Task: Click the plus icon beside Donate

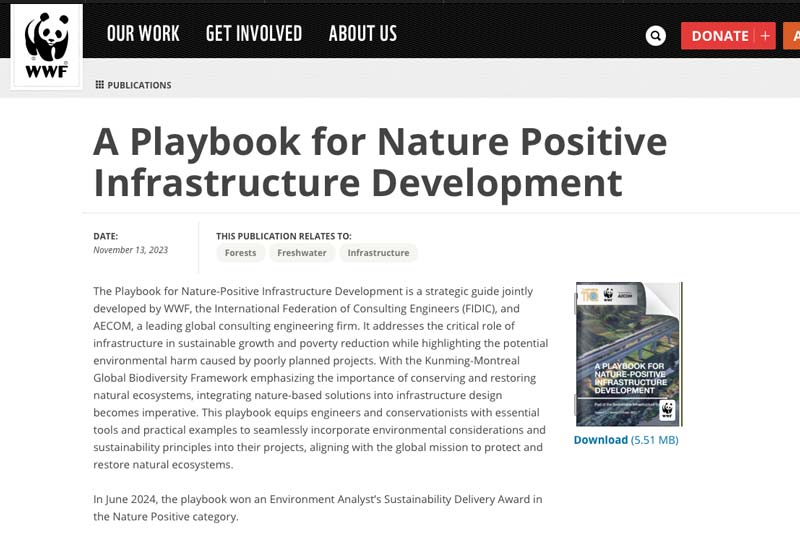Action: point(765,36)
